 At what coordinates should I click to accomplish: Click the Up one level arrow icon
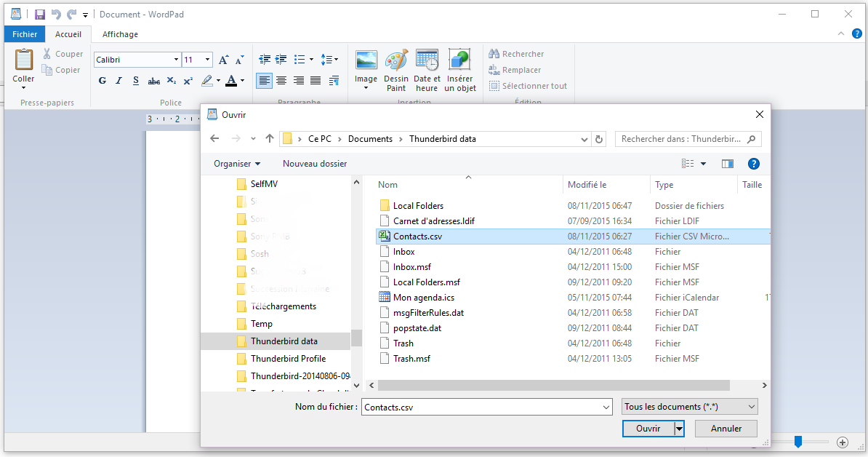(270, 139)
